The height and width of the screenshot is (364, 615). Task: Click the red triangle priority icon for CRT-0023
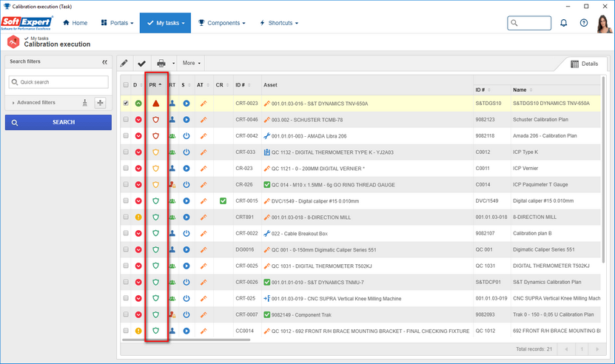(x=155, y=104)
